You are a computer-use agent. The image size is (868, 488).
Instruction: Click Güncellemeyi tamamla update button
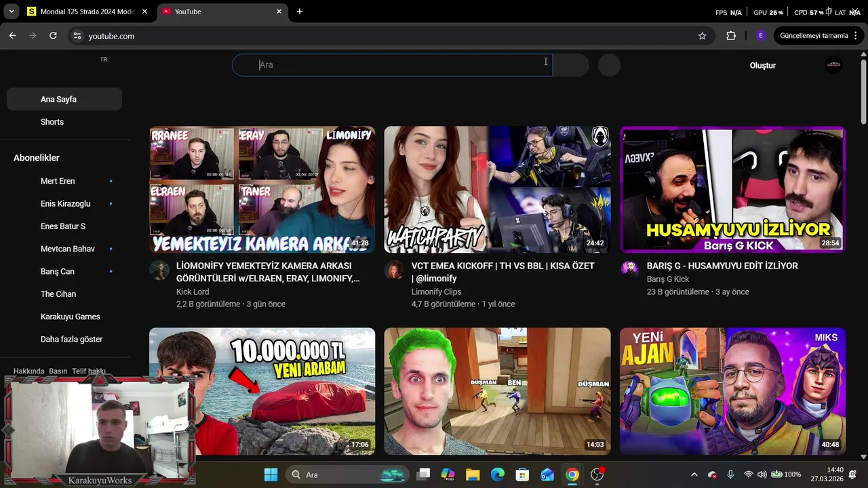tap(814, 36)
